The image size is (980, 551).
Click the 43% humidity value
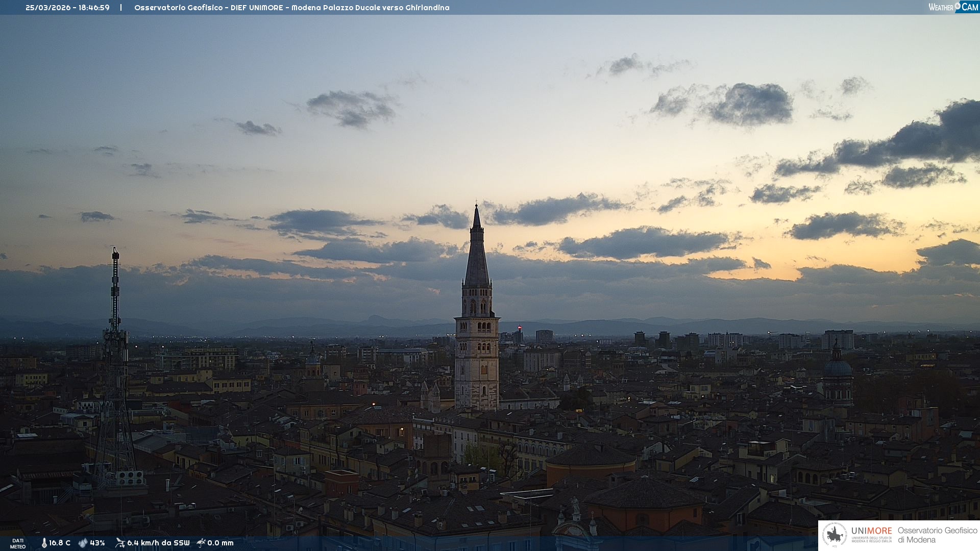click(x=97, y=543)
